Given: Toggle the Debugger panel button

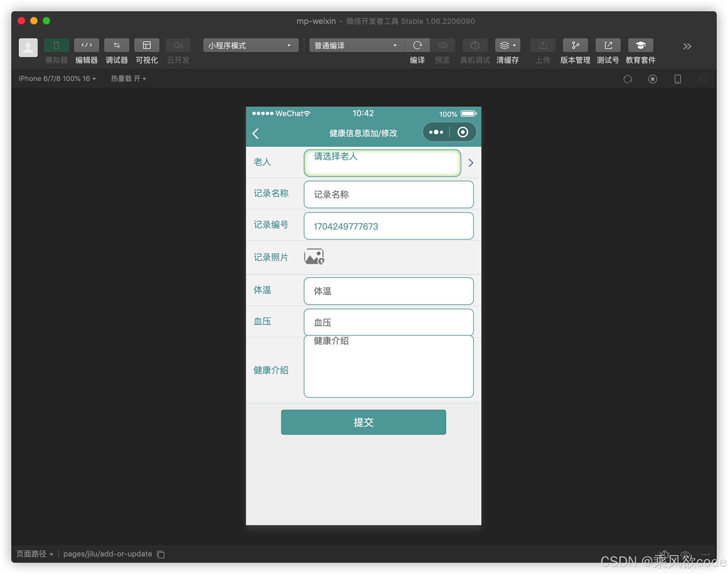Looking at the screenshot, I should pos(117,45).
